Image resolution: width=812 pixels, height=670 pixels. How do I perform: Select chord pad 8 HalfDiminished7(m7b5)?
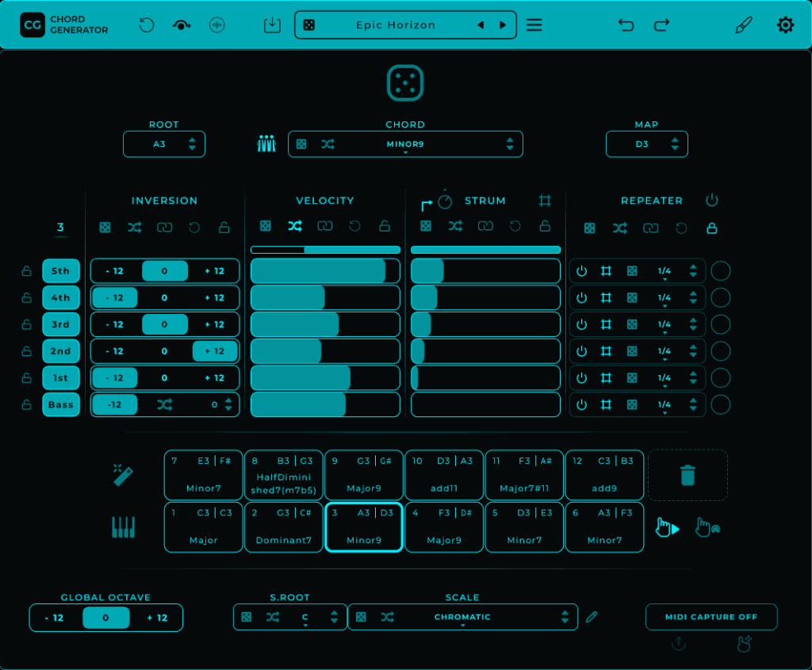[x=284, y=475]
